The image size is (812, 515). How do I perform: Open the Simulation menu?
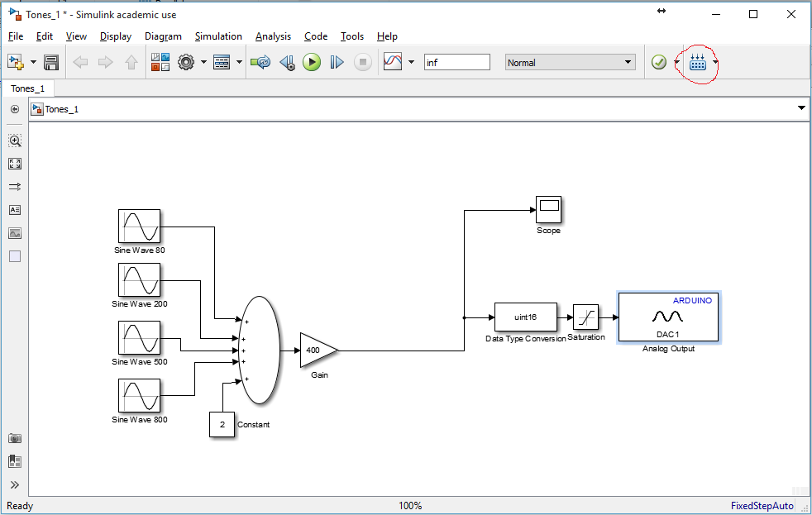[x=218, y=36]
